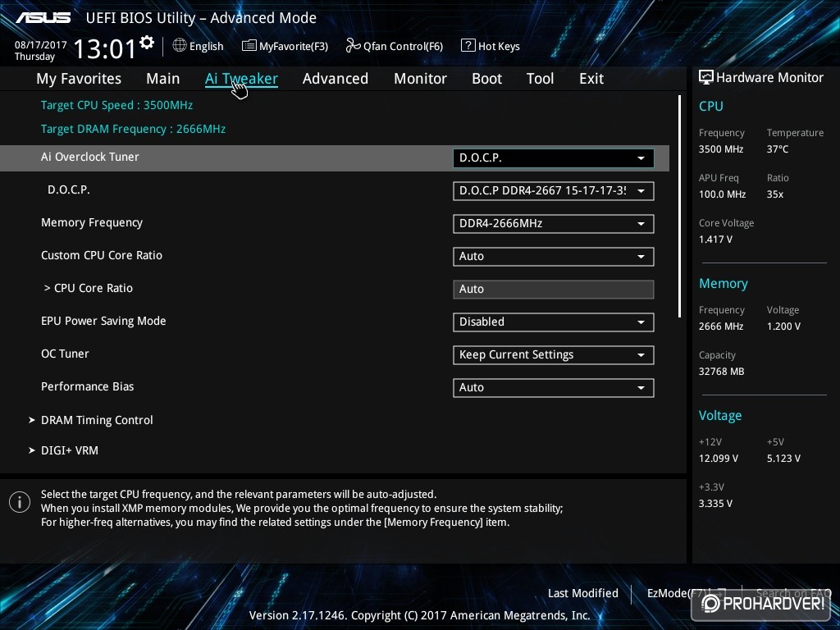Click the Performance Bias label
The width and height of the screenshot is (840, 630).
pos(87,386)
